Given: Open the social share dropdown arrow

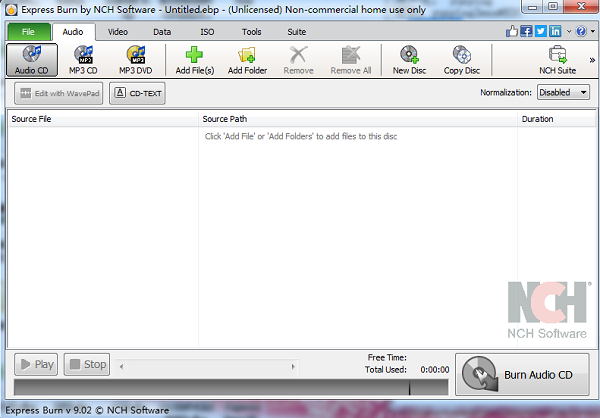Looking at the screenshot, I should 569,31.
